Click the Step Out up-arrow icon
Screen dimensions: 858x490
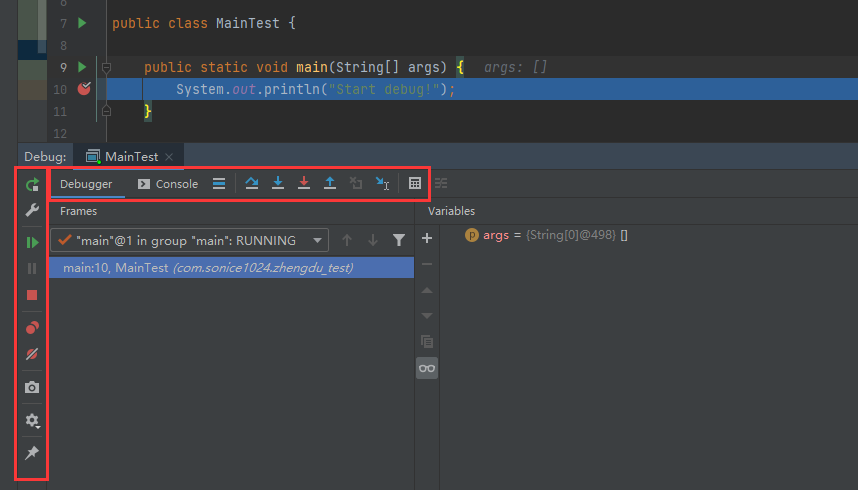(330, 184)
